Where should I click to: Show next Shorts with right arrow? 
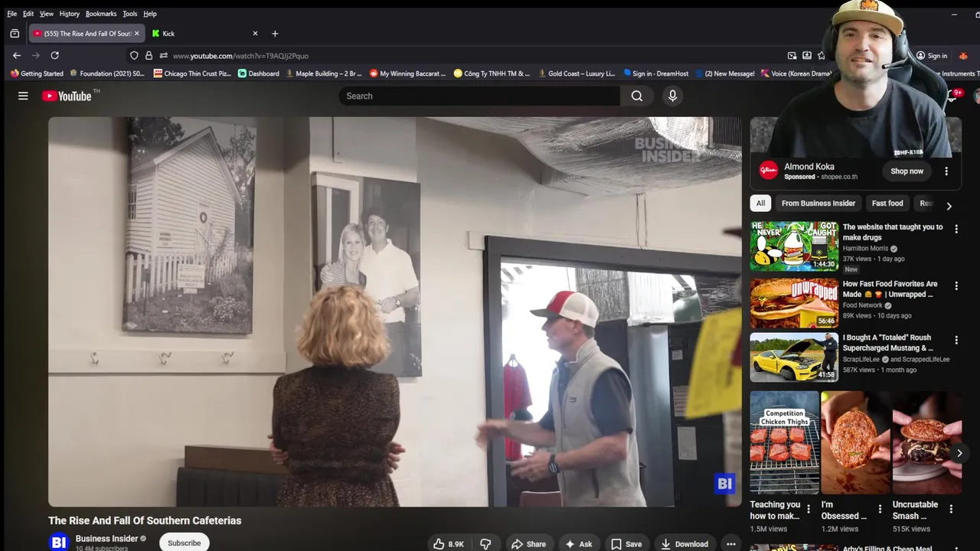[x=959, y=453]
